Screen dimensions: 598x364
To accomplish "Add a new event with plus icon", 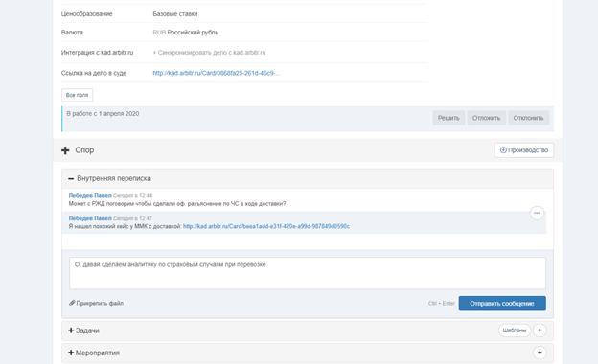I will [540, 353].
